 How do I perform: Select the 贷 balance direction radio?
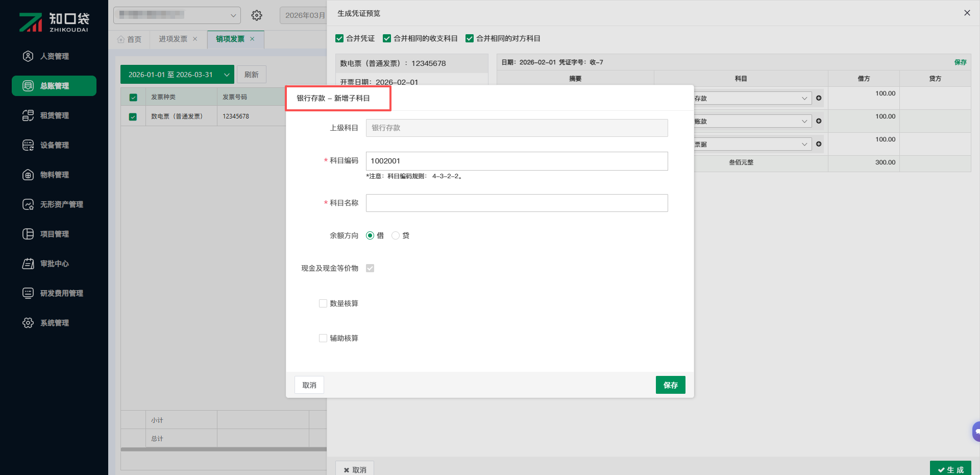pyautogui.click(x=396, y=235)
